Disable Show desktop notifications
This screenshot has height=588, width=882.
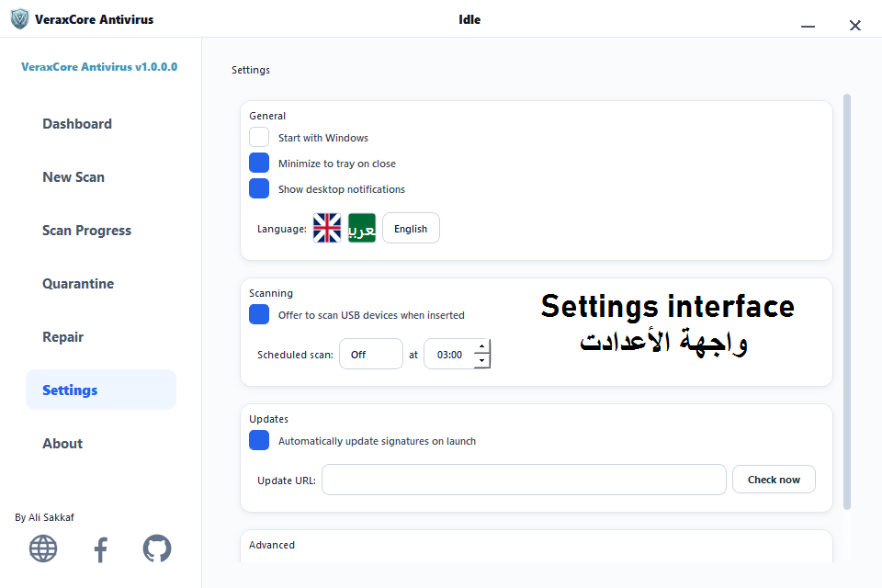259,188
